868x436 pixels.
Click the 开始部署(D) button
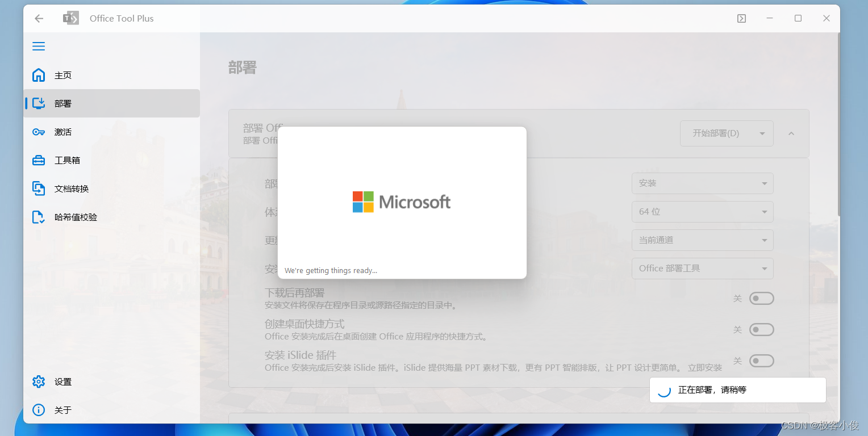(716, 133)
